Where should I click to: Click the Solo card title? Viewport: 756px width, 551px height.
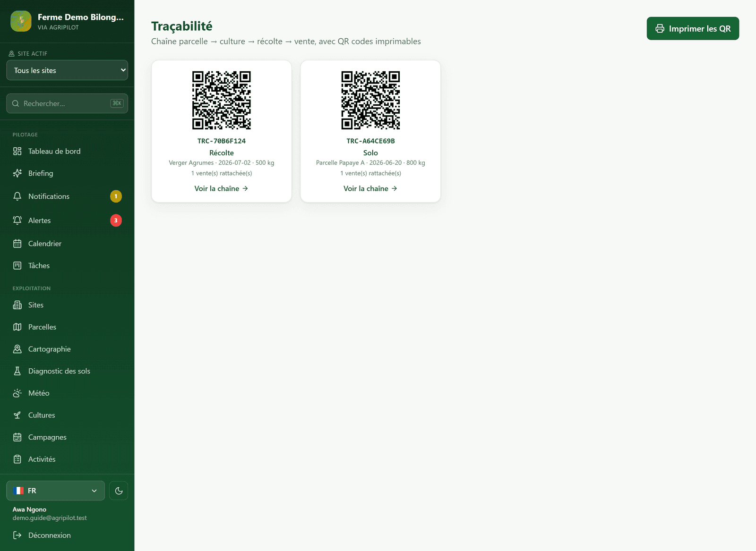click(x=370, y=153)
